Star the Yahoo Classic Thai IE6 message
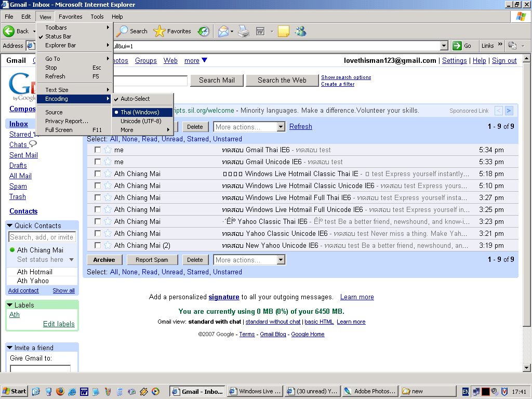This screenshot has height=399, width=532. point(108,221)
